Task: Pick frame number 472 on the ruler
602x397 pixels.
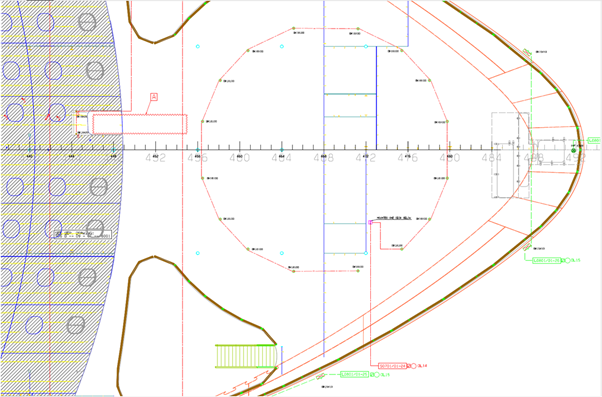Action: (366, 158)
